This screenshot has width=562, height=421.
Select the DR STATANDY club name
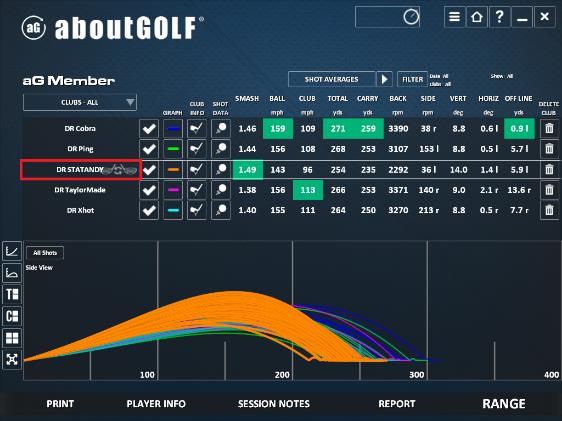pyautogui.click(x=80, y=169)
